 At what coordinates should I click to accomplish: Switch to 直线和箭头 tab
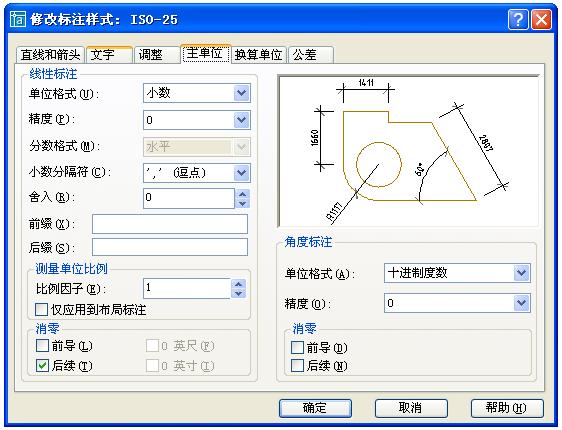[x=50, y=55]
